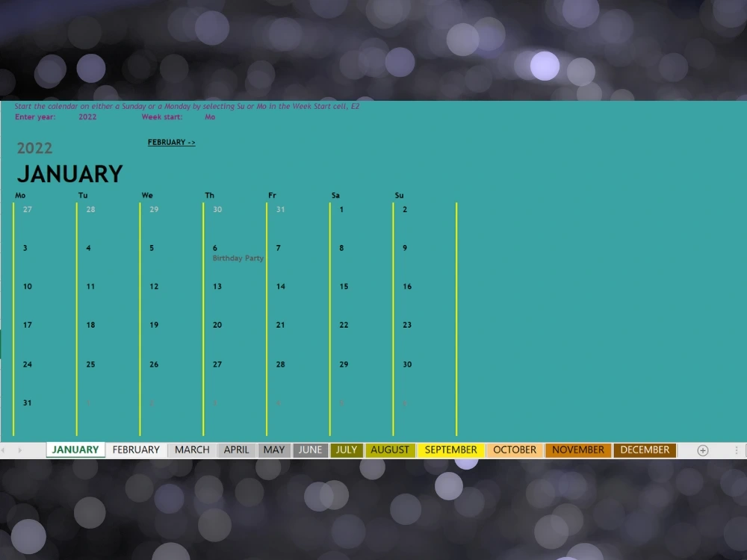Select greyed December 31 under Fr
This screenshot has height=560, width=747.
pos(281,209)
